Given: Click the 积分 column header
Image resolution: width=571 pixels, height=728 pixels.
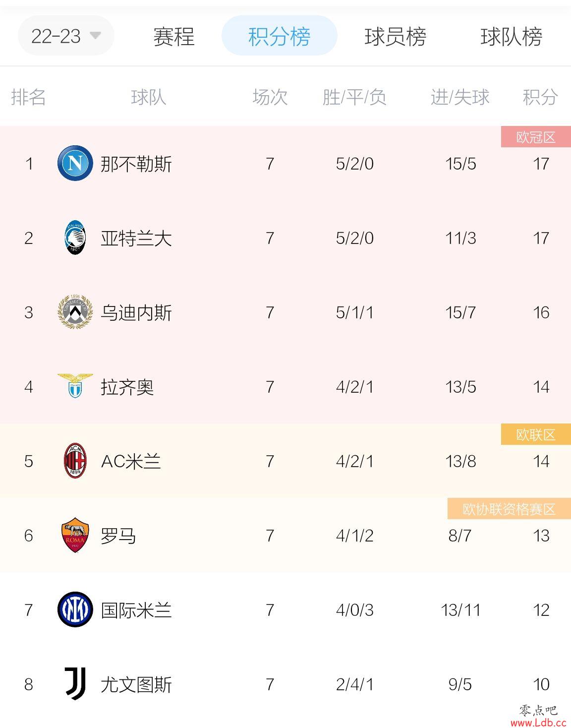Looking at the screenshot, I should pos(540,97).
